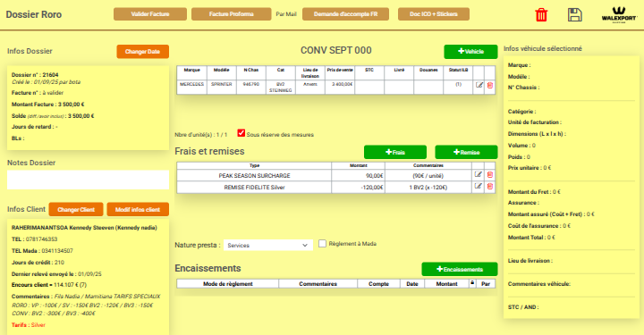Click Changer Date button
Image resolution: width=644 pixels, height=335 pixels.
pyautogui.click(x=142, y=52)
